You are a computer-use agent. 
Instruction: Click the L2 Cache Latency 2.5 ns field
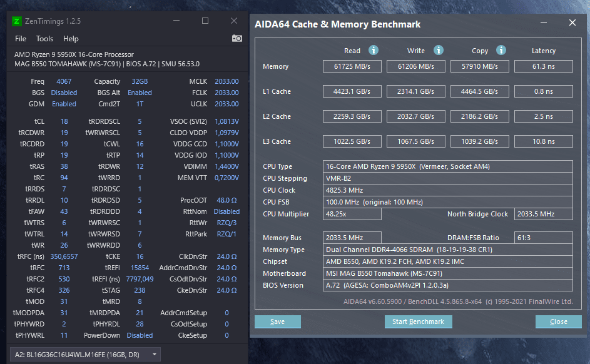click(x=544, y=116)
